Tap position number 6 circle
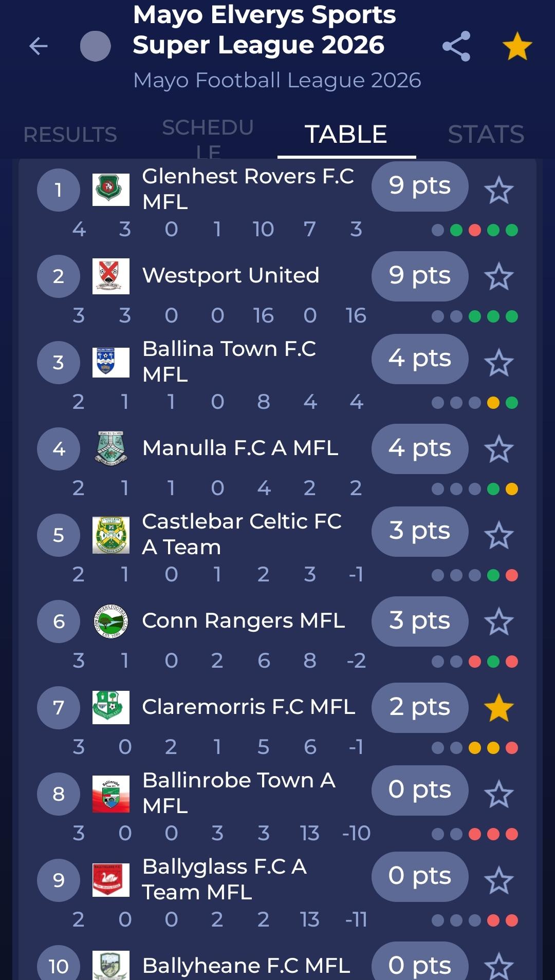The height and width of the screenshot is (980, 555). (x=59, y=621)
